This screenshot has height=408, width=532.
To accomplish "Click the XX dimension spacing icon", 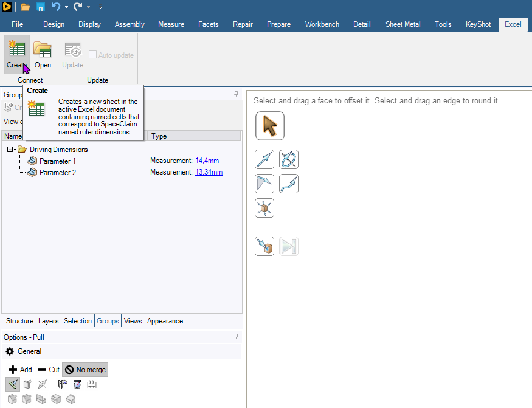I will point(92,384).
